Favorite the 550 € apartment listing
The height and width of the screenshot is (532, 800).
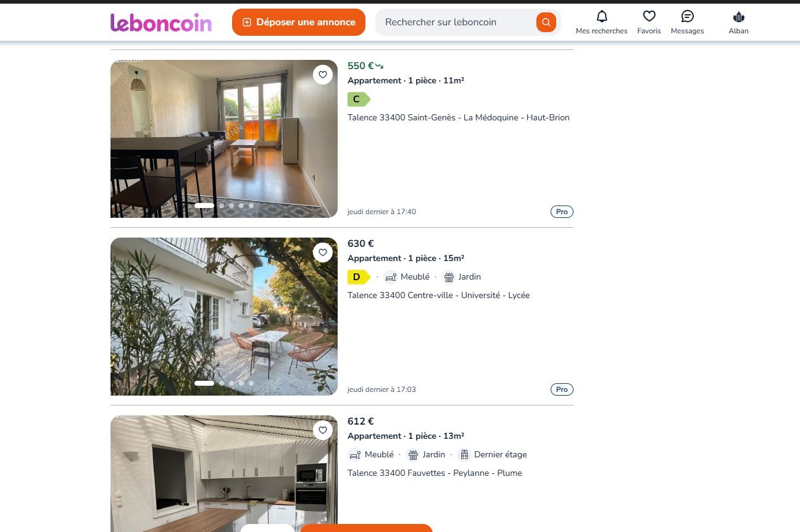click(322, 75)
